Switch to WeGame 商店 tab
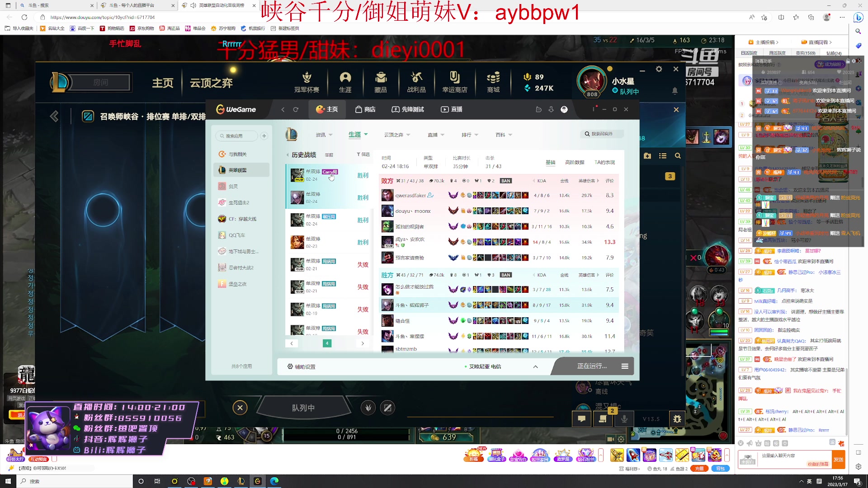The width and height of the screenshot is (868, 488). tap(365, 109)
